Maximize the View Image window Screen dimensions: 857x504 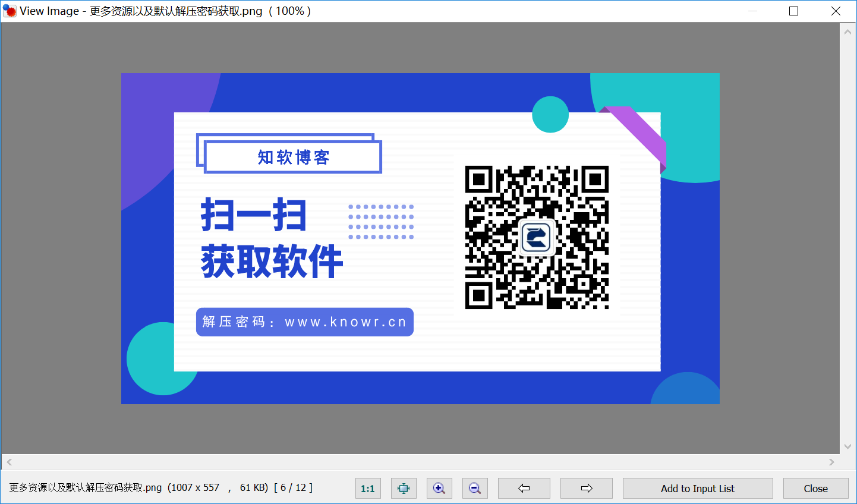coord(793,11)
